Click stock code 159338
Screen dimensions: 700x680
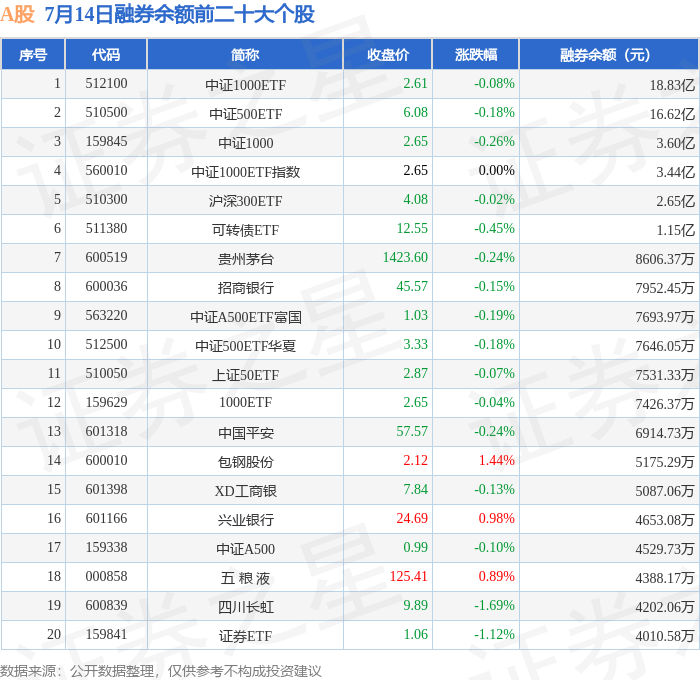click(106, 548)
